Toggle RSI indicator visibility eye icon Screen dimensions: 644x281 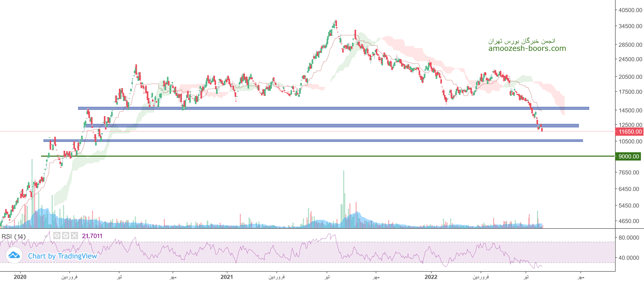57,236
